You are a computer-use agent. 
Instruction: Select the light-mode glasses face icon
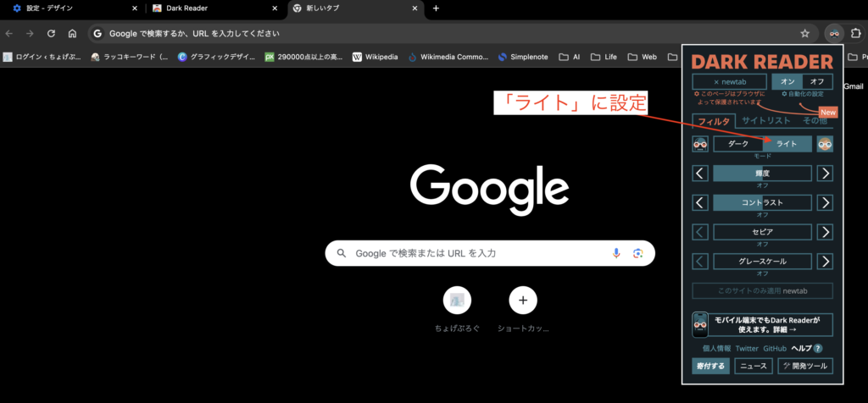click(x=825, y=144)
